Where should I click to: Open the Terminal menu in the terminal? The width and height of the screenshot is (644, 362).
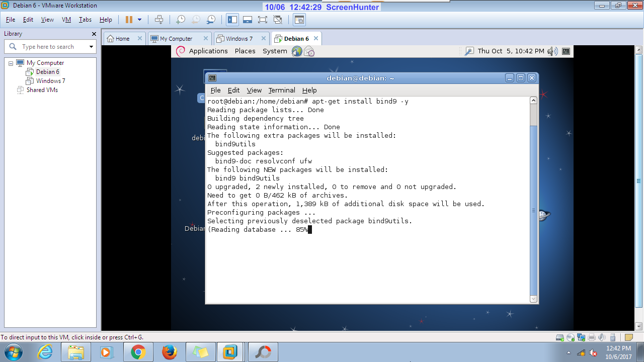coord(282,90)
